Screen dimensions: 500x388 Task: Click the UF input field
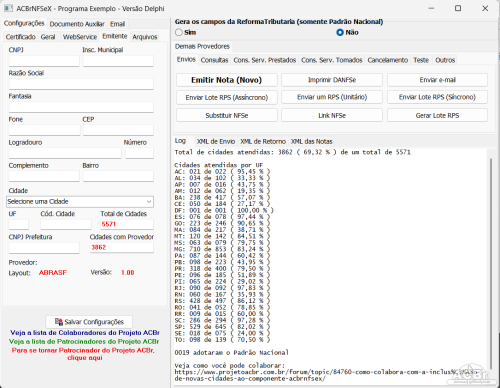point(19,224)
